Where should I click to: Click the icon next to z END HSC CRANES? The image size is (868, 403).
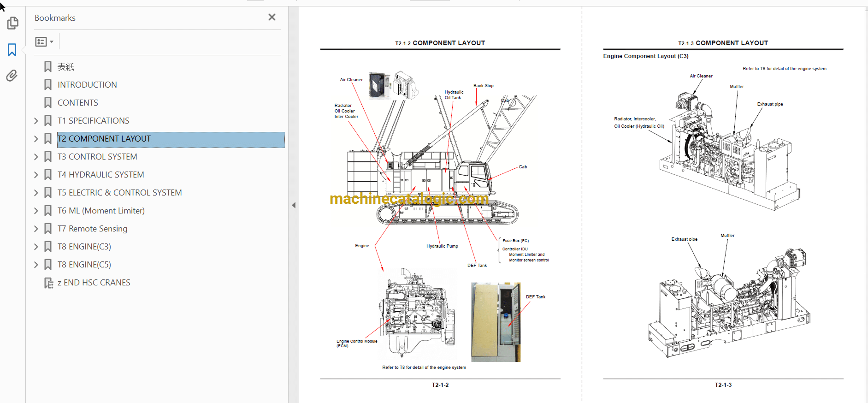point(48,283)
